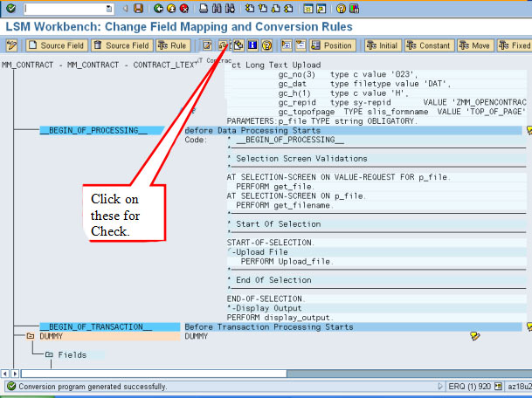Click the Rule button
Viewport: 532px width, 398px height.
(x=173, y=45)
